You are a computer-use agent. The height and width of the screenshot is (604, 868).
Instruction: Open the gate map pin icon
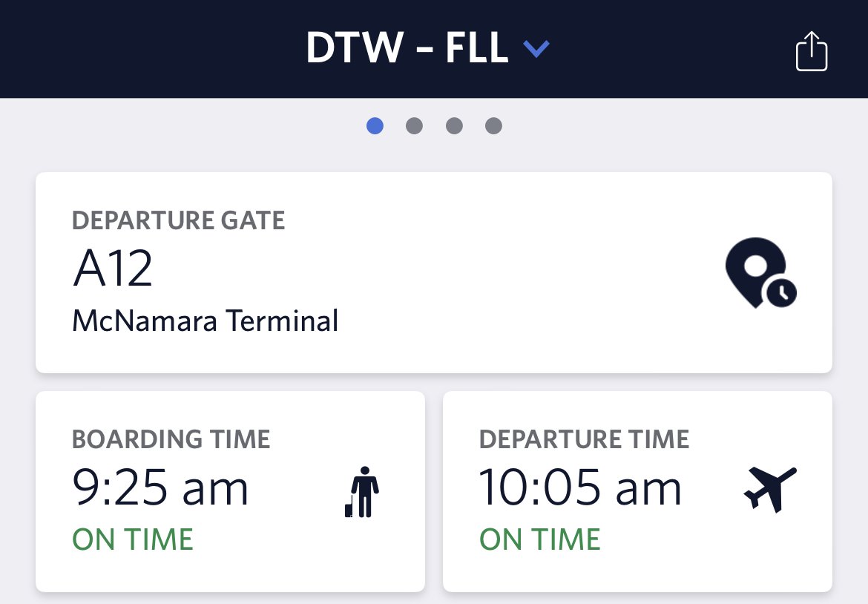(x=760, y=273)
